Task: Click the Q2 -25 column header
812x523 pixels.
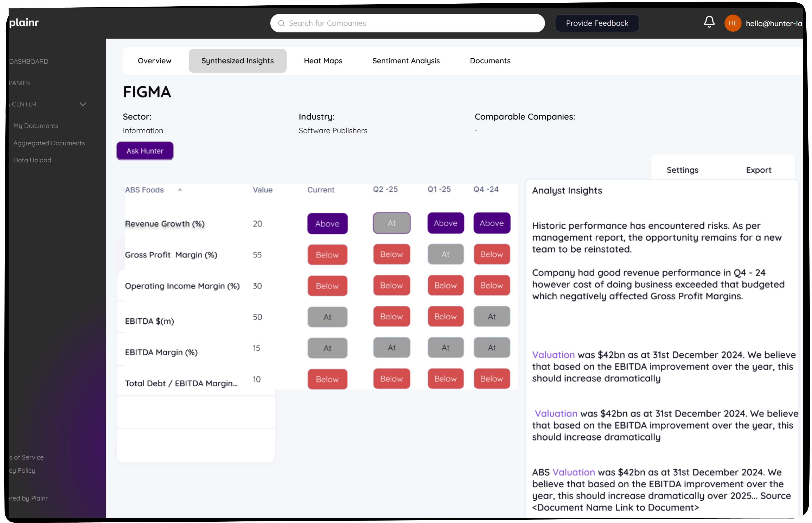Action: click(x=385, y=189)
